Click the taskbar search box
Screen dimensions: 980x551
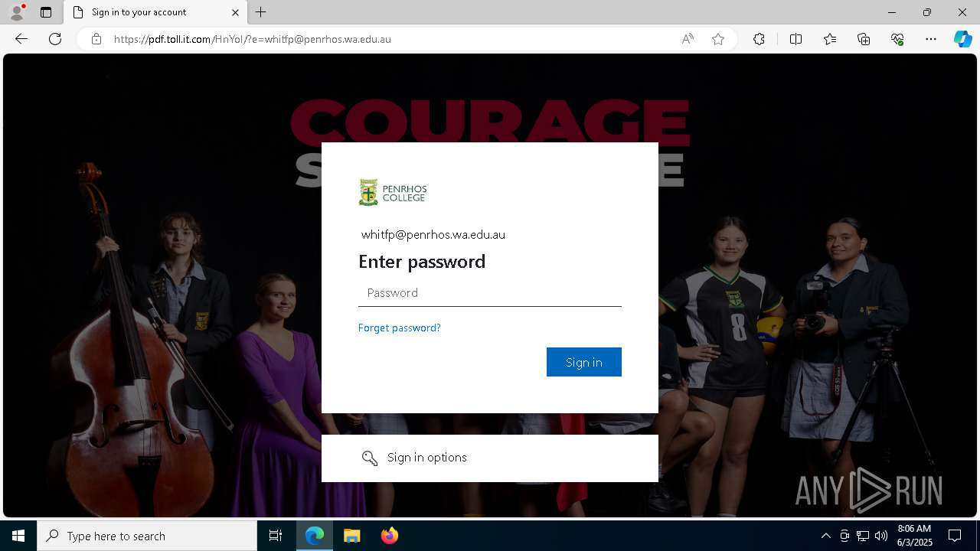pyautogui.click(x=147, y=536)
